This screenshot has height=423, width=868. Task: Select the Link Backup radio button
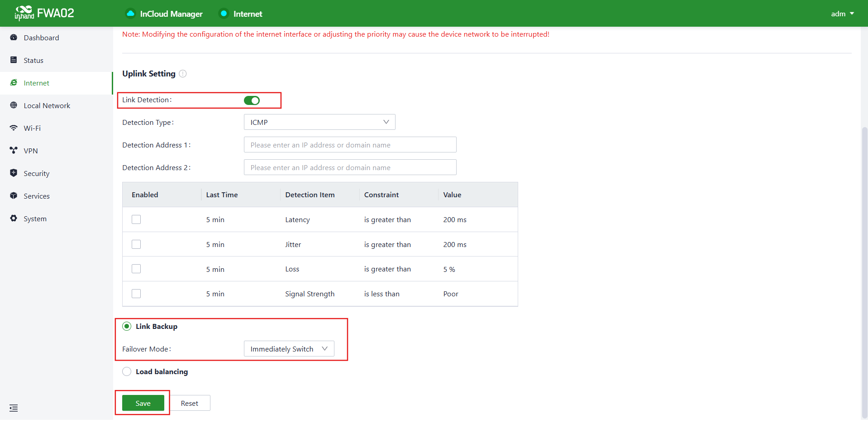point(127,326)
